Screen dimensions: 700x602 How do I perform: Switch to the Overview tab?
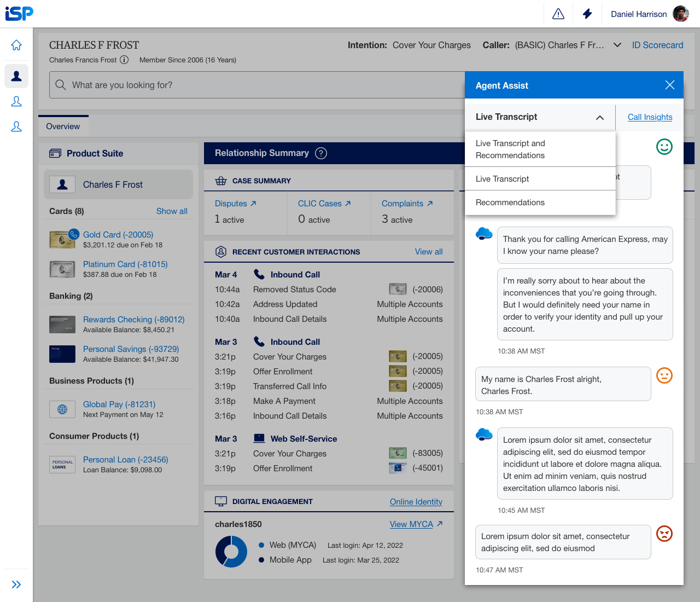63,126
